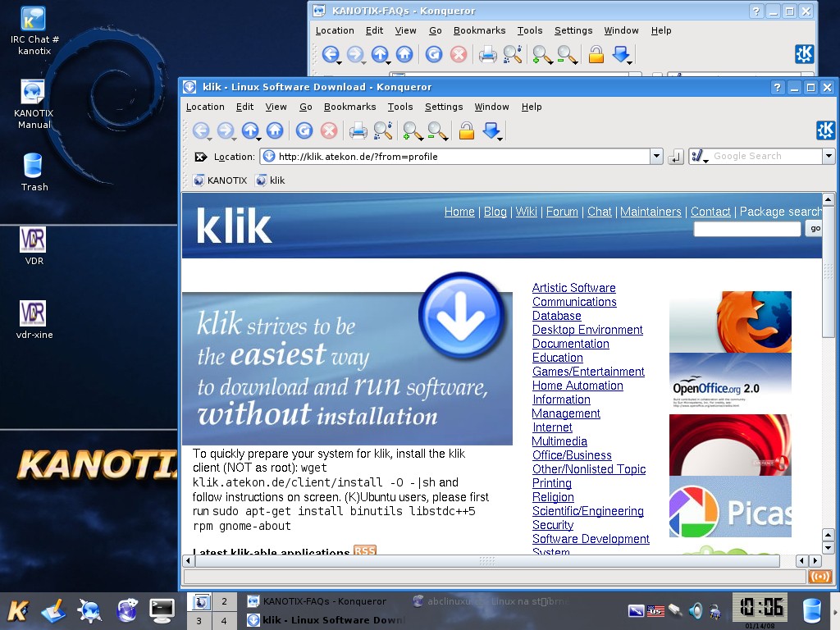Open the Multimedia category link

pos(559,441)
